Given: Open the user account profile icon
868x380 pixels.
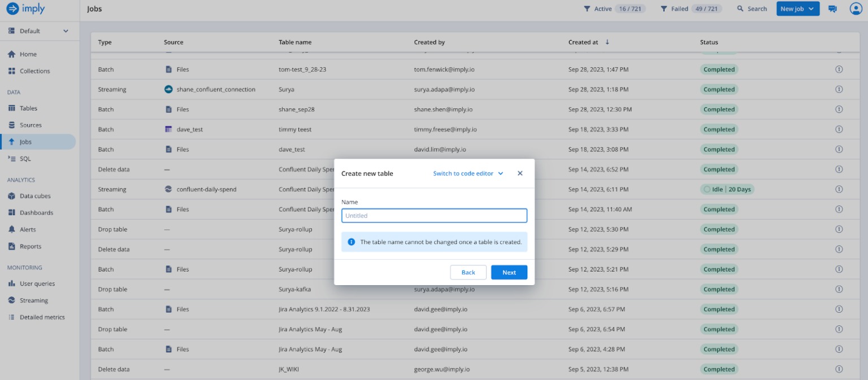Looking at the screenshot, I should pyautogui.click(x=856, y=8).
